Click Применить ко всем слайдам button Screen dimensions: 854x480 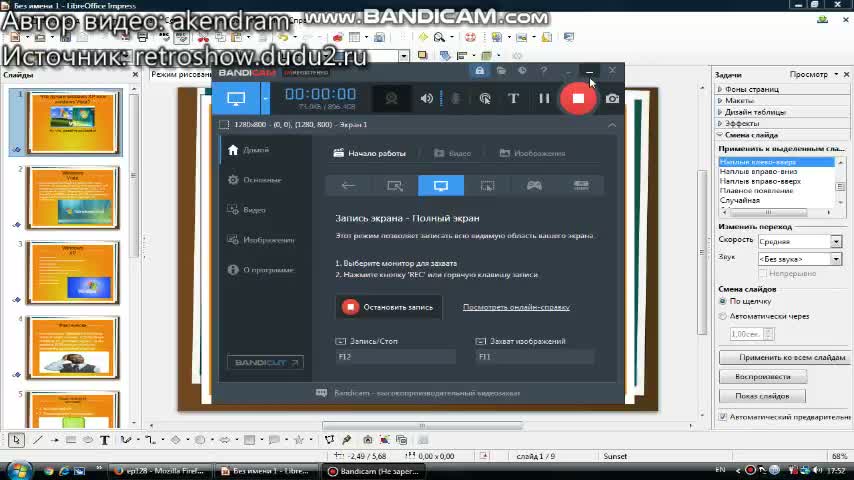[784, 358]
